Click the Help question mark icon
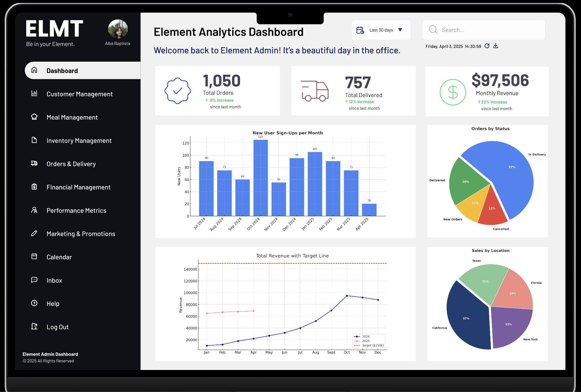This screenshot has height=392, width=581. (x=34, y=303)
